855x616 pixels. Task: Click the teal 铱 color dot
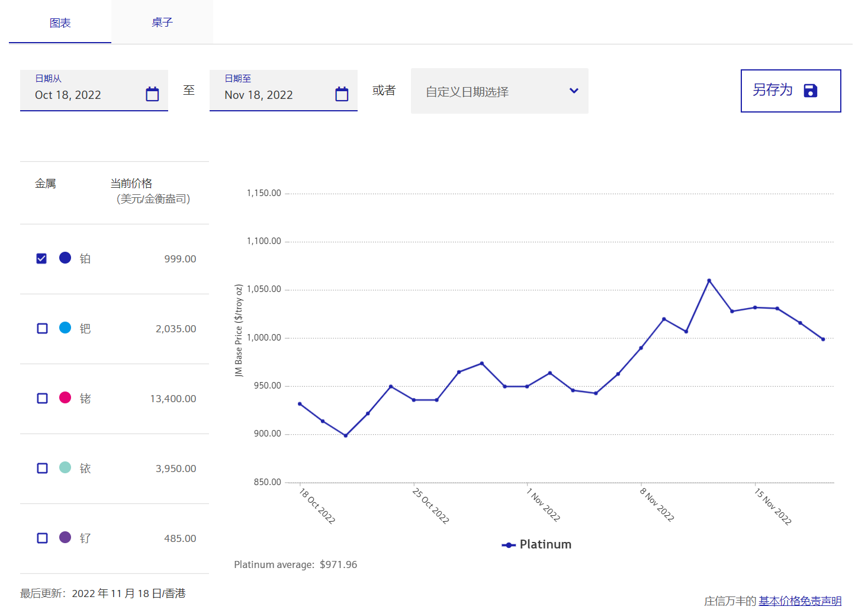65,467
